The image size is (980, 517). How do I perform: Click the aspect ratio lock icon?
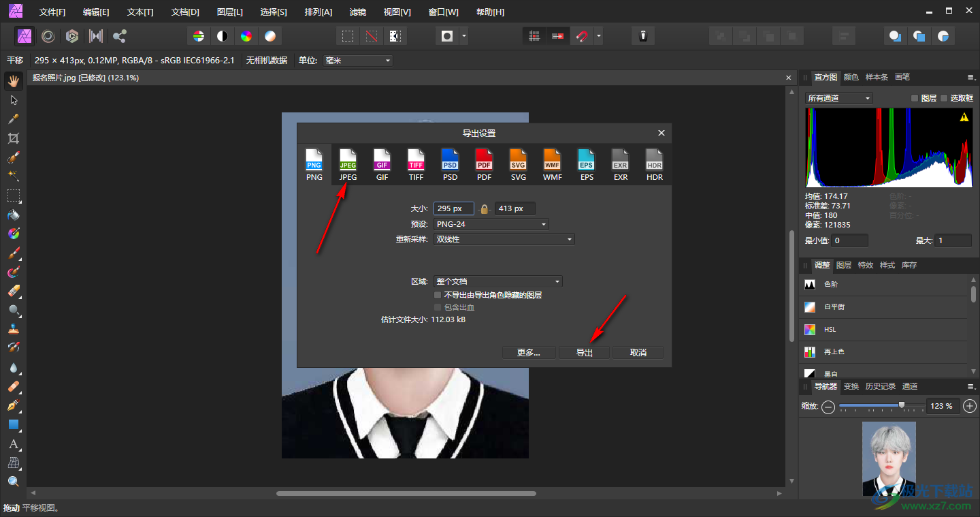tap(484, 209)
